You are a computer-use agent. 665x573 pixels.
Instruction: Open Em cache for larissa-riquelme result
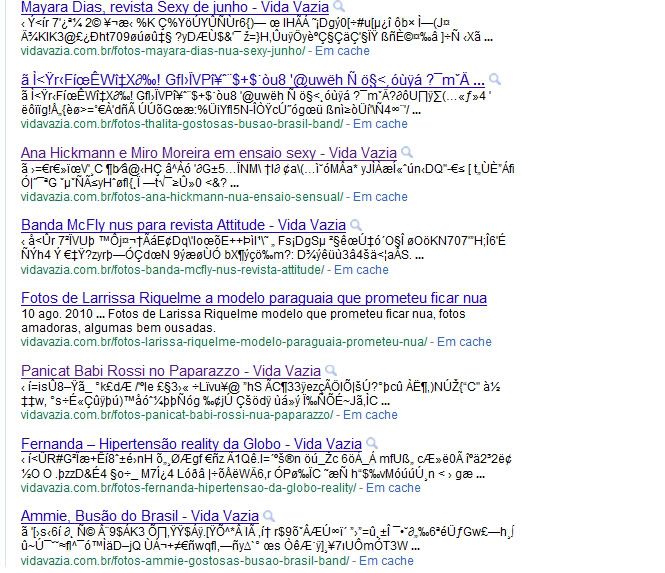[x=464, y=342]
